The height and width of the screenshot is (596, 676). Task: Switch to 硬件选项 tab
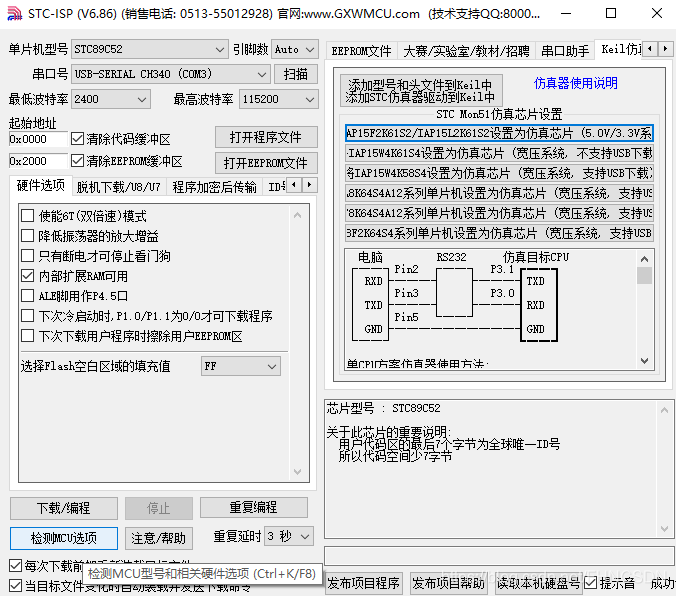pyautogui.click(x=41, y=185)
